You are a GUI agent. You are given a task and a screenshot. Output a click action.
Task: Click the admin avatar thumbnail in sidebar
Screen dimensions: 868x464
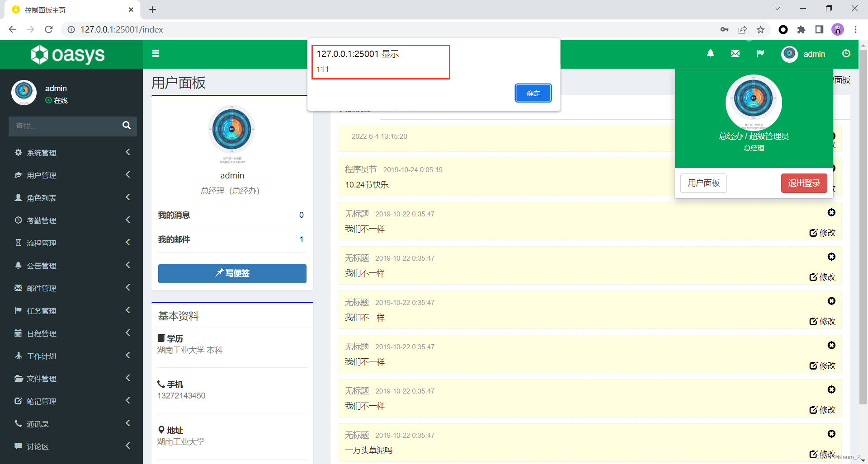[24, 93]
